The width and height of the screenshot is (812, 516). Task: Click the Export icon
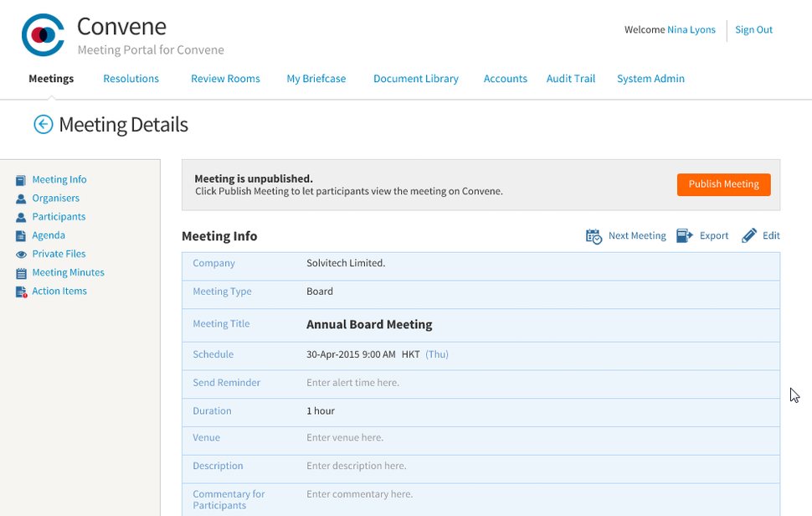click(685, 235)
